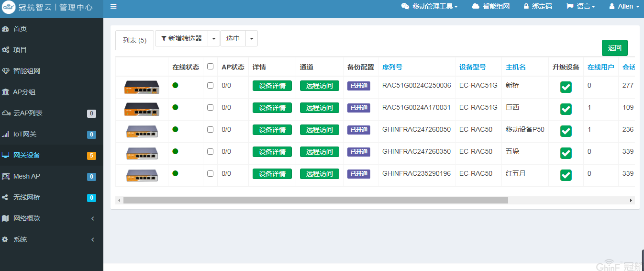The height and width of the screenshot is (271, 644).
Task: Toggle 升级设备 checkbox for 新桥
Action: tap(566, 87)
